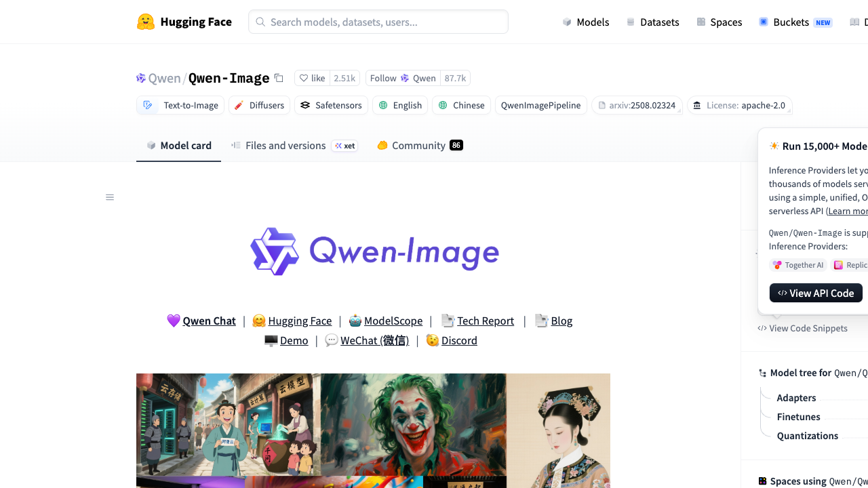The height and width of the screenshot is (488, 868).
Task: Click the search magnifier icon
Action: click(x=260, y=22)
